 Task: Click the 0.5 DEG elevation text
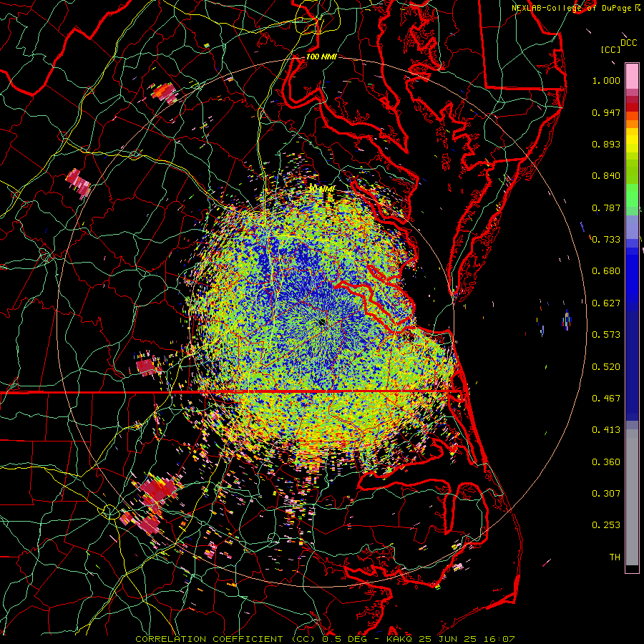tap(343, 639)
